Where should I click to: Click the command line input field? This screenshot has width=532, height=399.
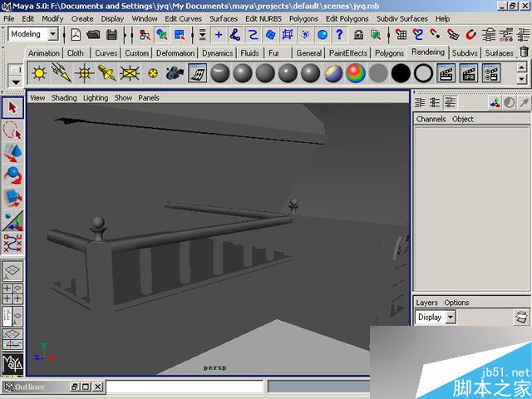(x=185, y=387)
